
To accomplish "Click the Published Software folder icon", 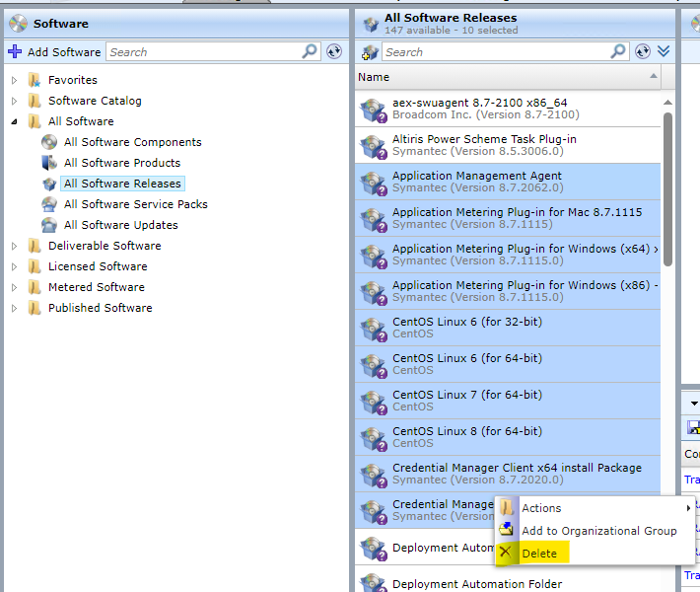I will click(x=35, y=308).
